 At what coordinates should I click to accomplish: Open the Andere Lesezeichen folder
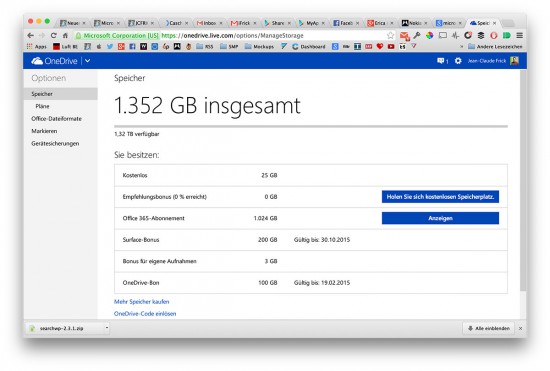pos(495,46)
